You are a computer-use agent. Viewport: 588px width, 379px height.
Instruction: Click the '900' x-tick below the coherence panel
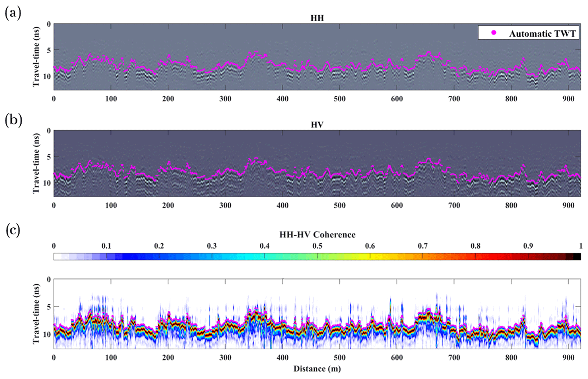[x=568, y=358]
